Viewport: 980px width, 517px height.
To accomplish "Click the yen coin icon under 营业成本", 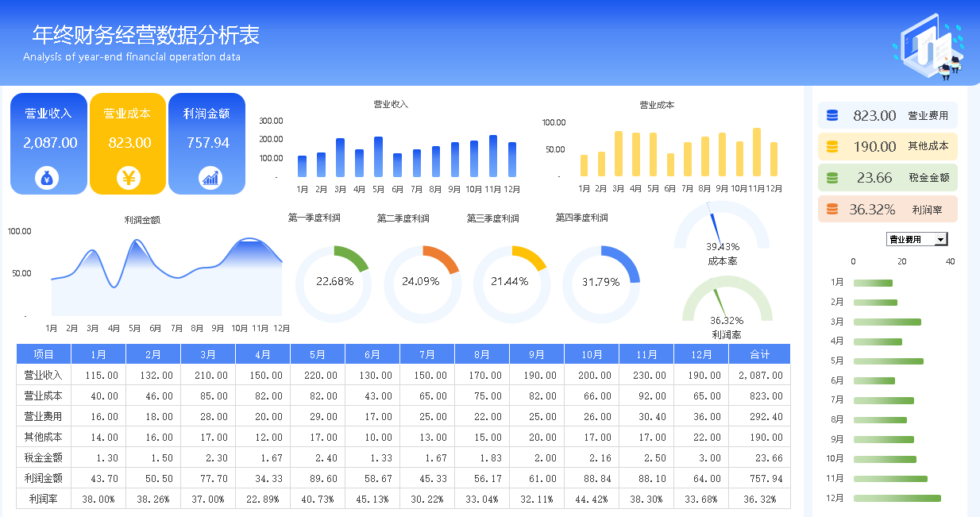I will pyautogui.click(x=128, y=178).
